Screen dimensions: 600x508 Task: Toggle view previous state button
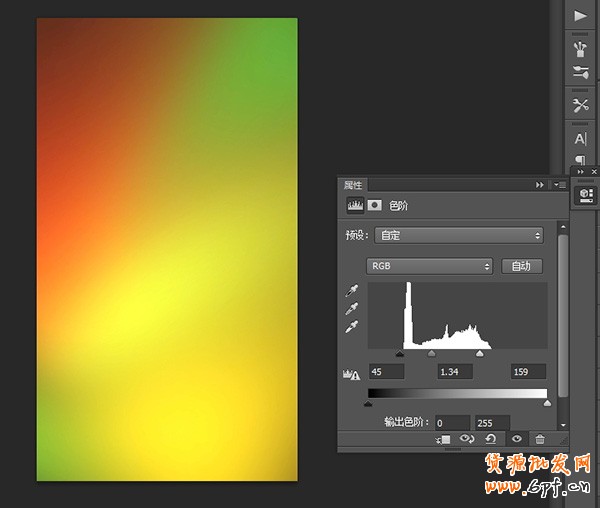(468, 438)
